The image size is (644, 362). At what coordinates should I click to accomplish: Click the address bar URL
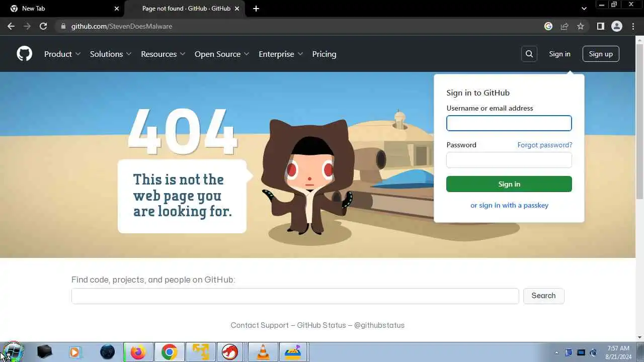[122, 26]
